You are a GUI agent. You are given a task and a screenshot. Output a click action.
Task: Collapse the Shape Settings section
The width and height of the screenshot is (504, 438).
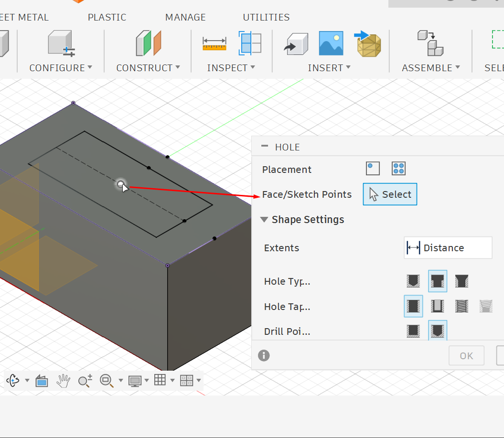click(x=264, y=220)
